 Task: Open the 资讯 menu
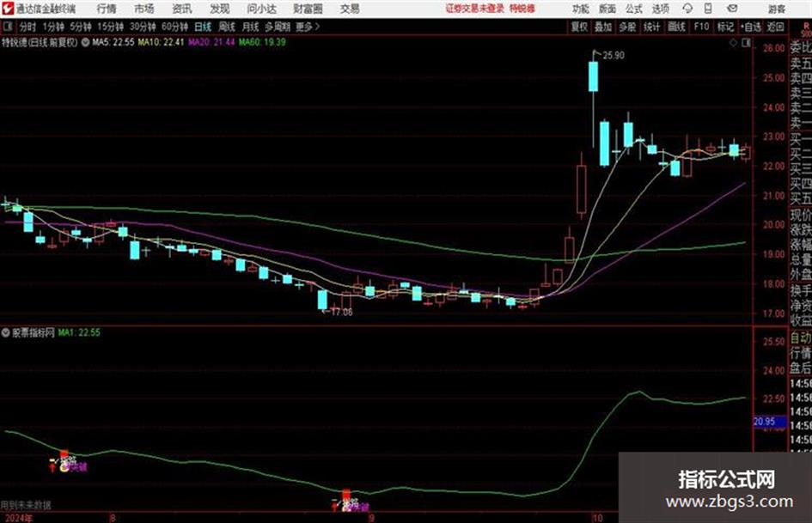point(182,9)
